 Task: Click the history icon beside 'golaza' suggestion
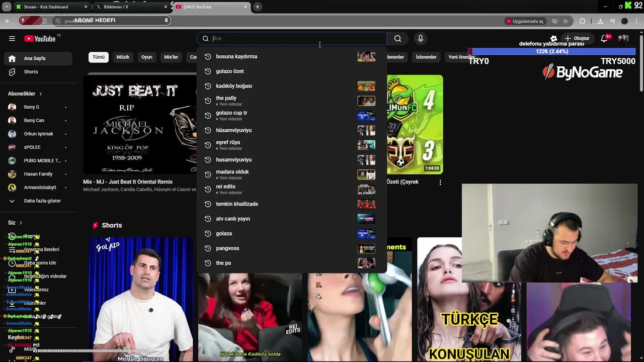tap(207, 233)
